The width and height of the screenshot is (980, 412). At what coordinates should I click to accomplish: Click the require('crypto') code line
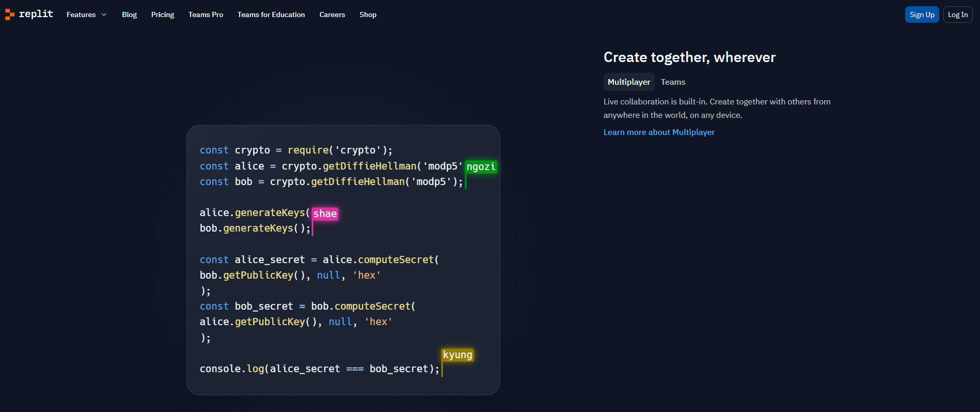(x=296, y=150)
